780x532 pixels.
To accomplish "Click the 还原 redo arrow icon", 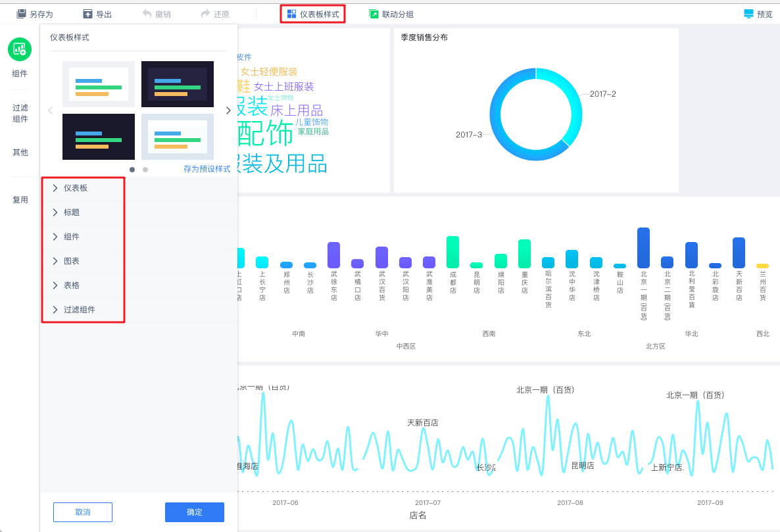I will 205,14.
